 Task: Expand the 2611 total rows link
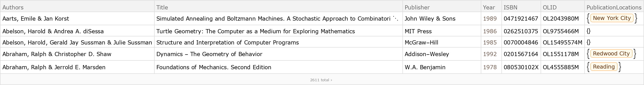pyautogui.click(x=321, y=80)
